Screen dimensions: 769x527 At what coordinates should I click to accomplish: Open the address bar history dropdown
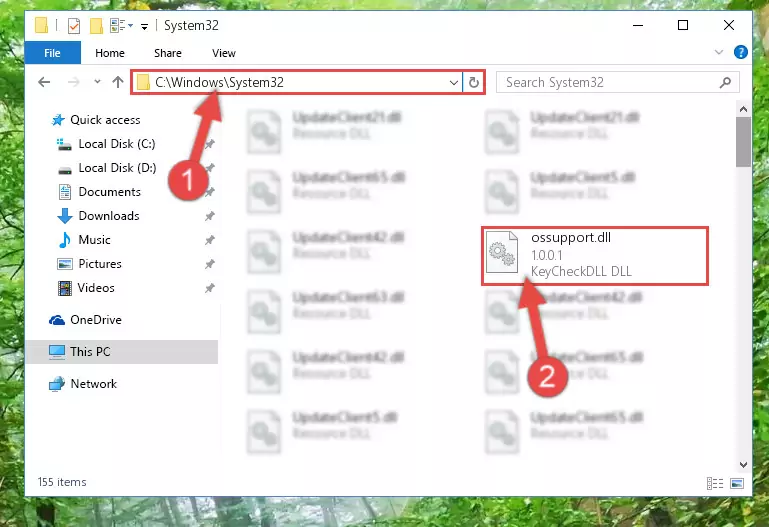(x=454, y=82)
